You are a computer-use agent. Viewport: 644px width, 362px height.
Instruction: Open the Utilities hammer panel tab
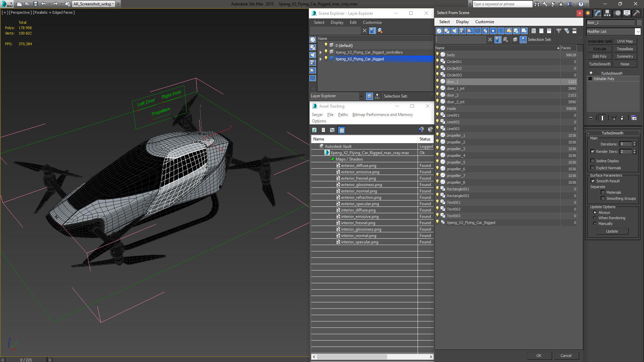pos(636,13)
